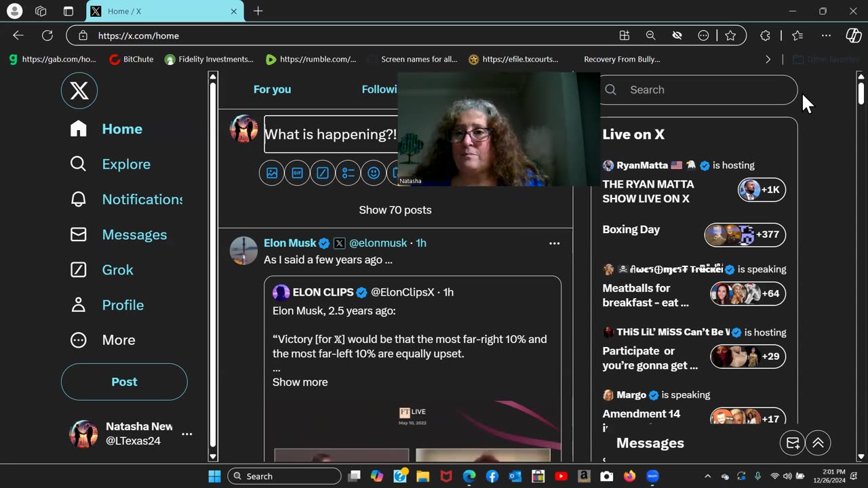Open the Zoom app in taskbar

(652, 476)
